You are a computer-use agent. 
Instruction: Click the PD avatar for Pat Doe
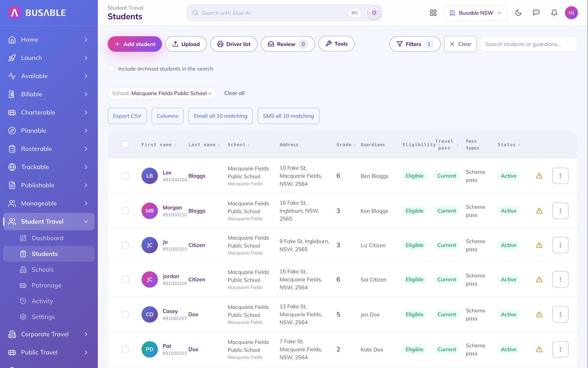point(149,349)
